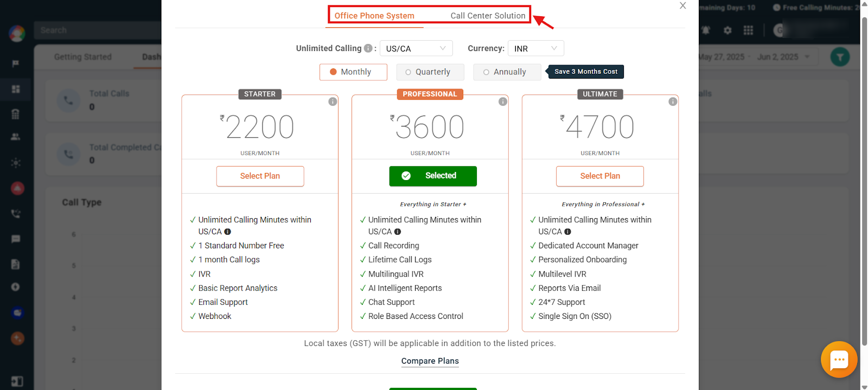Choose Select Plan under Starter

pyautogui.click(x=260, y=176)
